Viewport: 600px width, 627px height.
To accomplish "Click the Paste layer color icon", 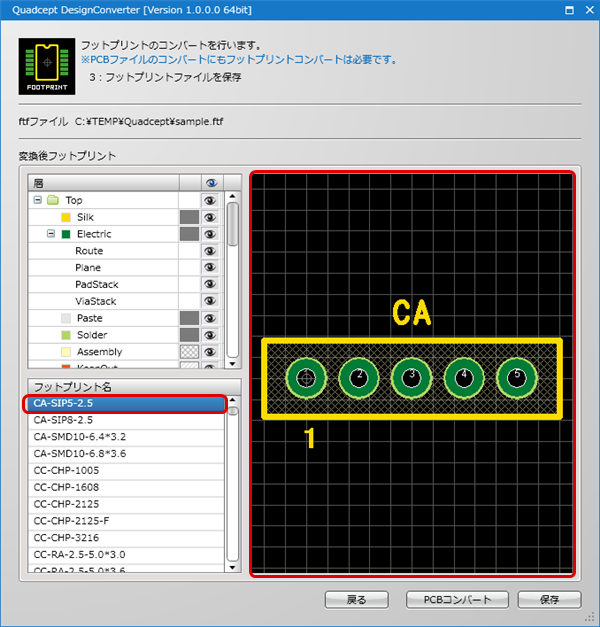I will (66, 318).
